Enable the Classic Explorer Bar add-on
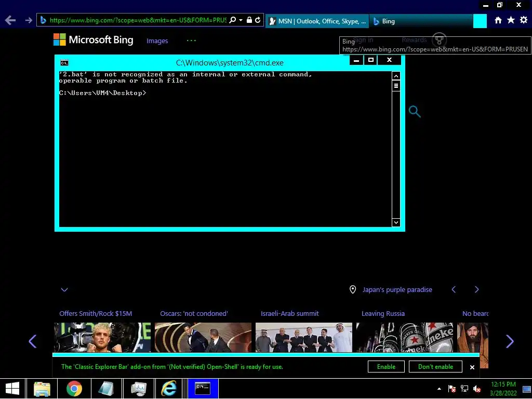 point(386,367)
